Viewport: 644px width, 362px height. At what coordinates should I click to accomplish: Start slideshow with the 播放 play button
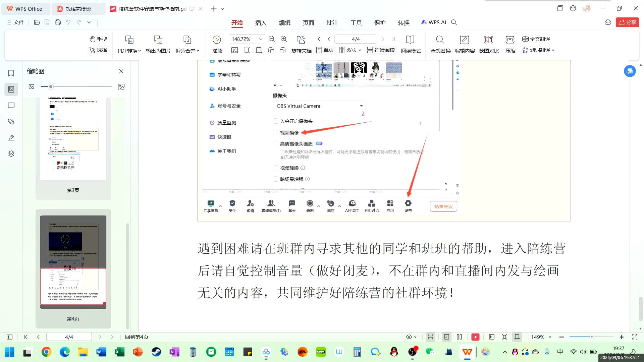[x=217, y=44]
